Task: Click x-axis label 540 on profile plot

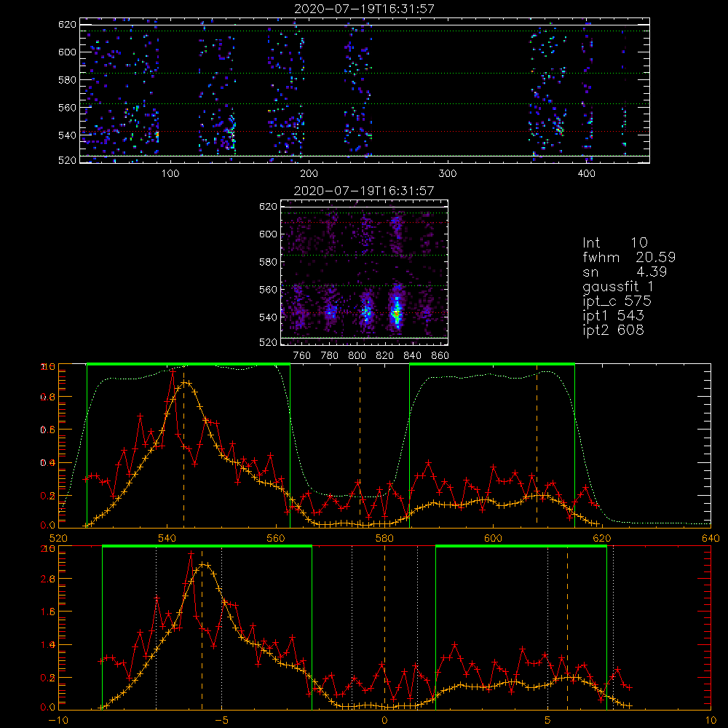Action: point(167,539)
